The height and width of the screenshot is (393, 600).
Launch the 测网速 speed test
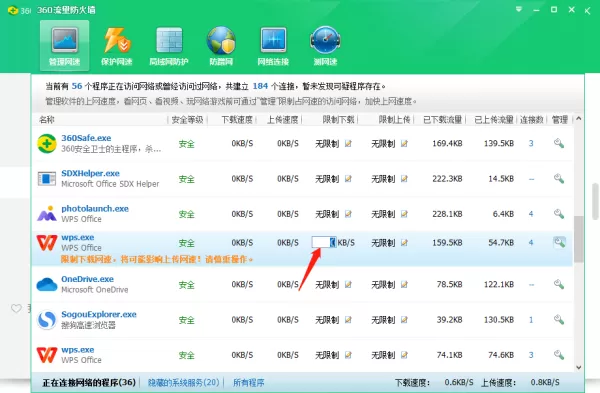[325, 46]
